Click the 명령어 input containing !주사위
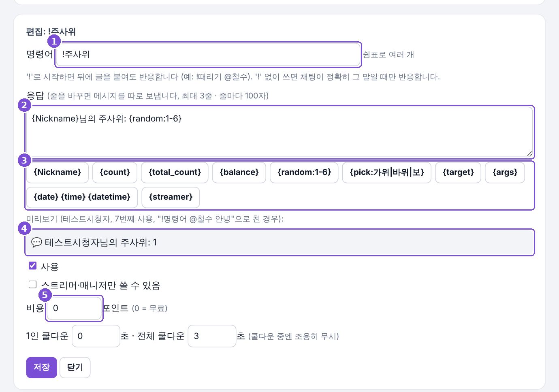This screenshot has height=392, width=559. pyautogui.click(x=208, y=54)
